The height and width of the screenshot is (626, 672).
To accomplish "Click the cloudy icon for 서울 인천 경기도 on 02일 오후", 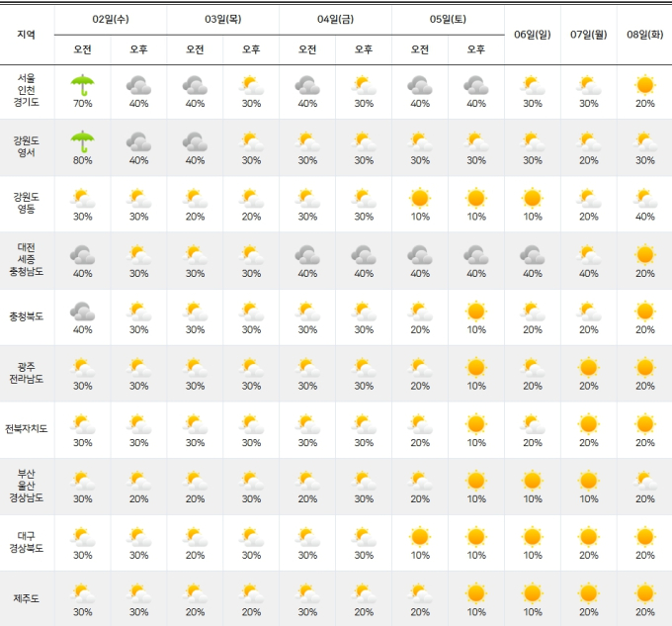I will coord(138,85).
